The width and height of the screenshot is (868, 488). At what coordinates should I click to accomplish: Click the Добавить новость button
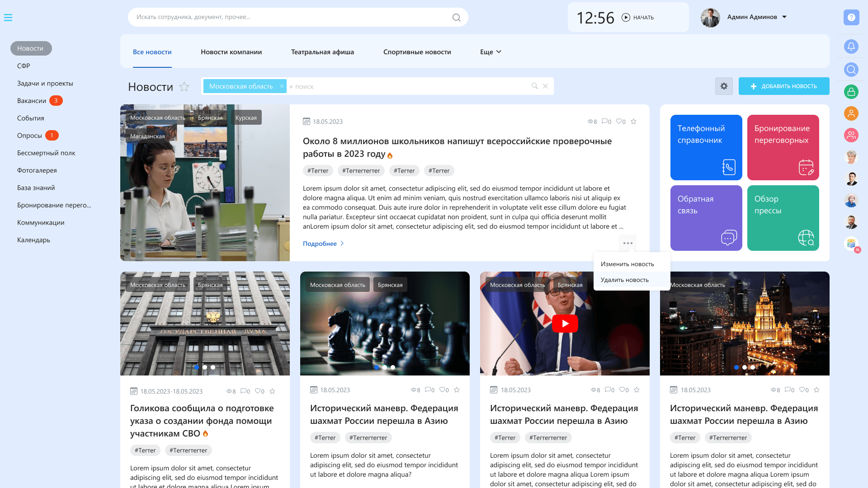783,86
